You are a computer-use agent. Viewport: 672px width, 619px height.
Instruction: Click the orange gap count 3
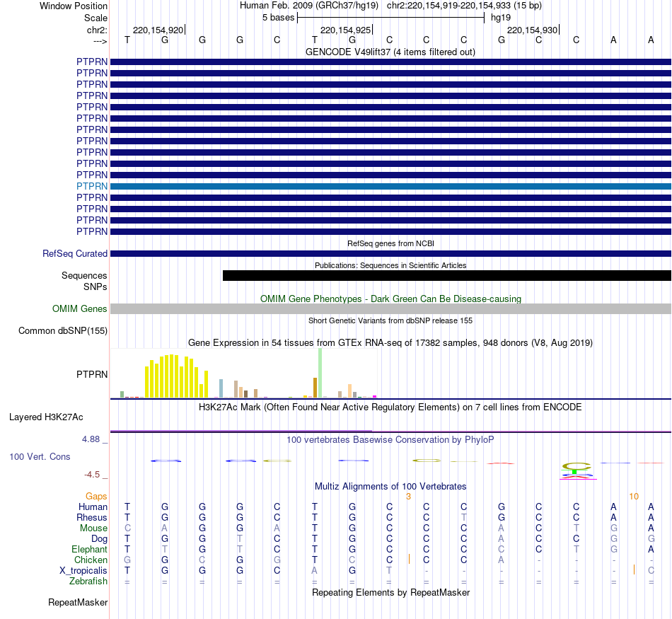408,497
